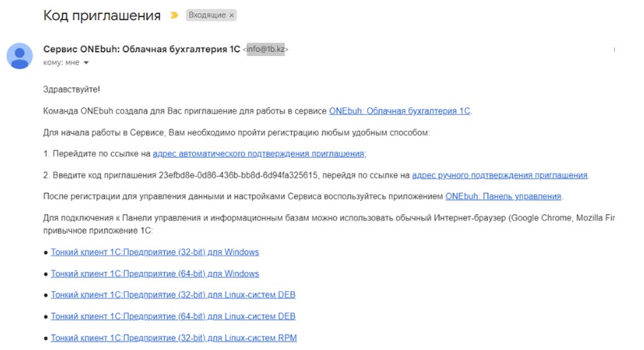This screenshot has height=350, width=644.
Task: Click the sender name Сервис ONEbuh
Action: tap(142, 49)
